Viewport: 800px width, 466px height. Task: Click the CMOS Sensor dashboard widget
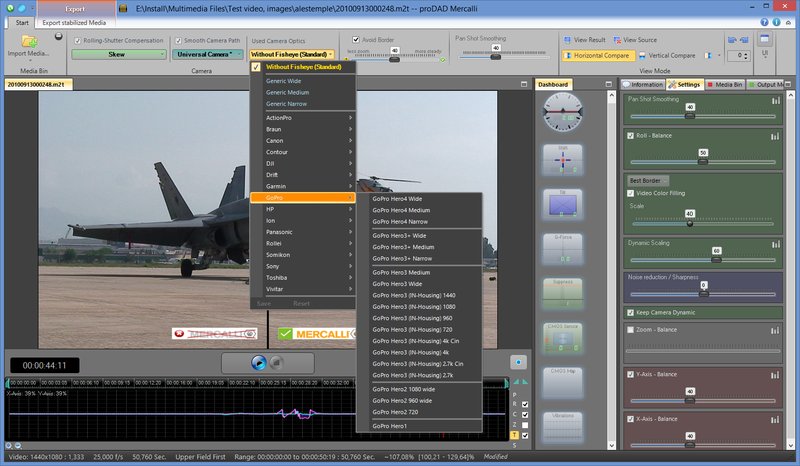[x=563, y=338]
